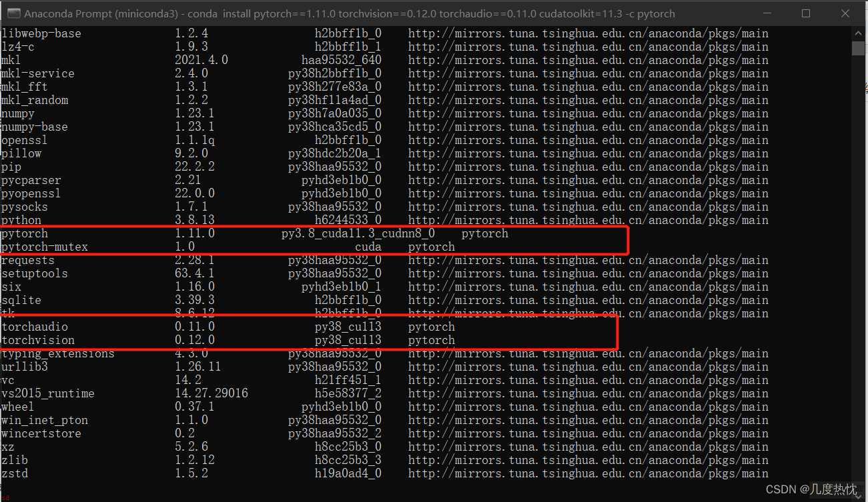Click the package name requests
Image resolution: width=868 pixels, height=502 pixels.
pos(28,260)
